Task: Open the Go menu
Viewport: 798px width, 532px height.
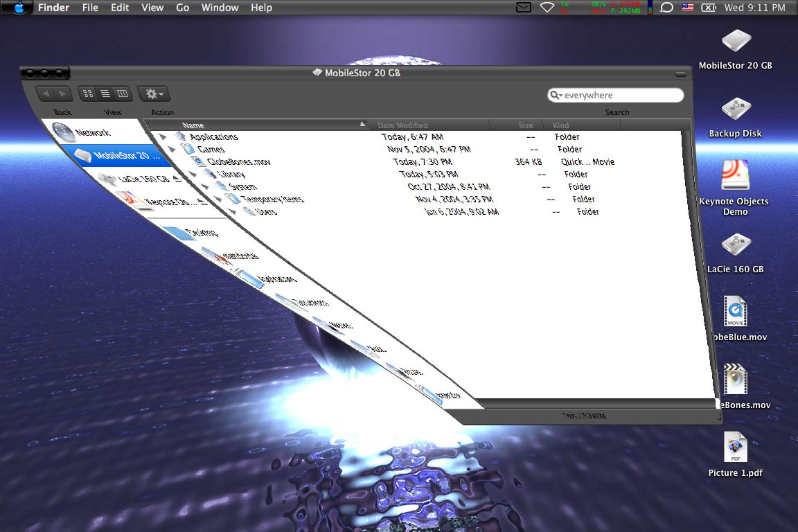Action: point(182,8)
